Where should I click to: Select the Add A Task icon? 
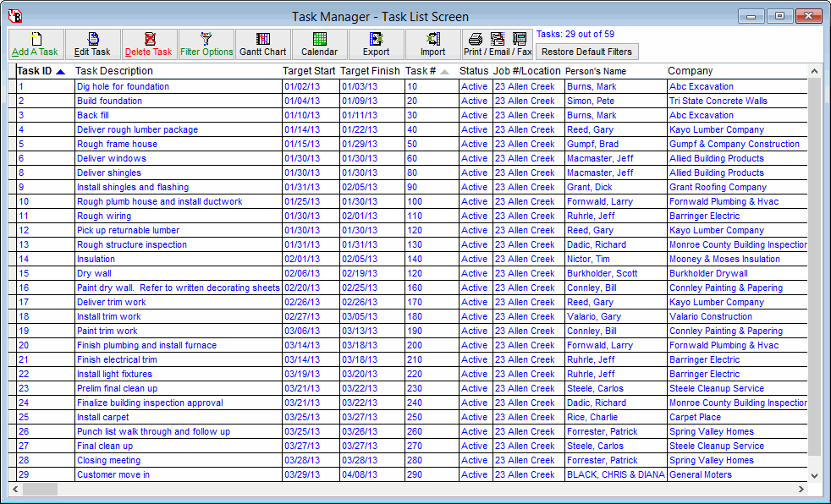point(34,44)
